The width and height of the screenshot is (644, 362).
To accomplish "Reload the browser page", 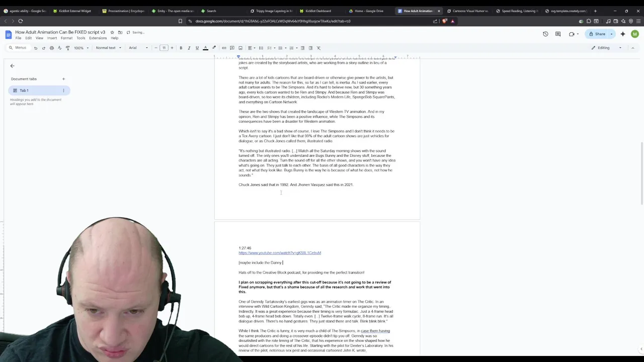I will pos(21,21).
